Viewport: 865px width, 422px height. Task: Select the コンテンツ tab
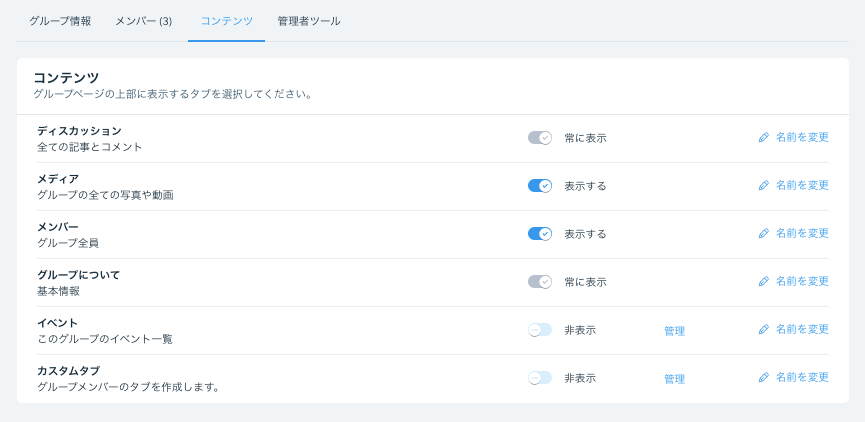tap(226, 21)
